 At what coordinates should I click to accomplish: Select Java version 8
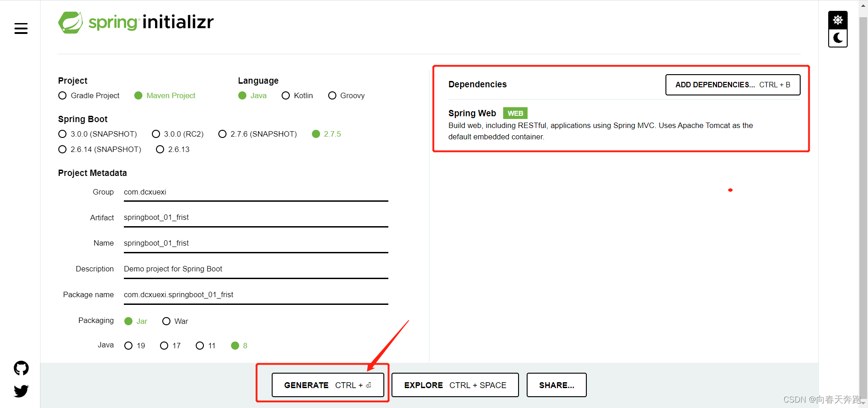(x=239, y=346)
